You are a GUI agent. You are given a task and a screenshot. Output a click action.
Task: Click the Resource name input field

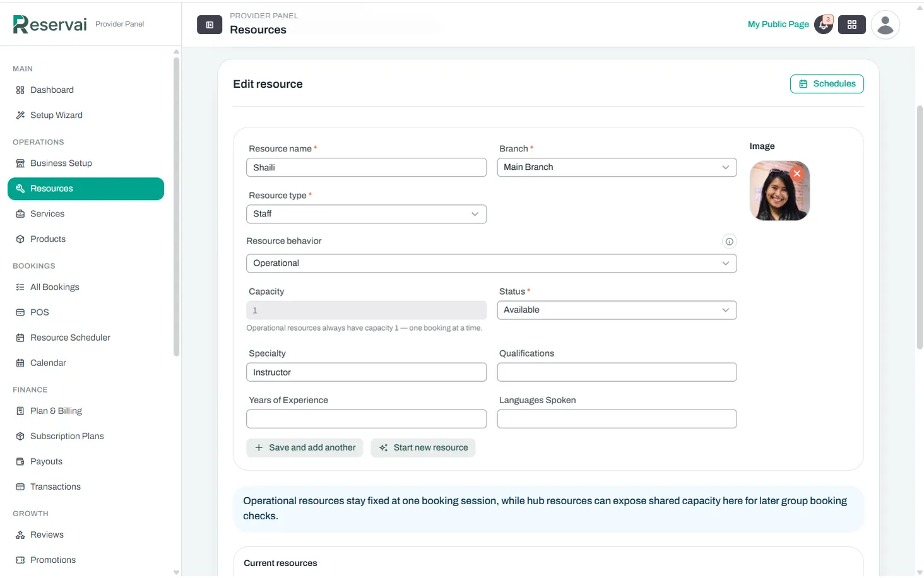(366, 167)
